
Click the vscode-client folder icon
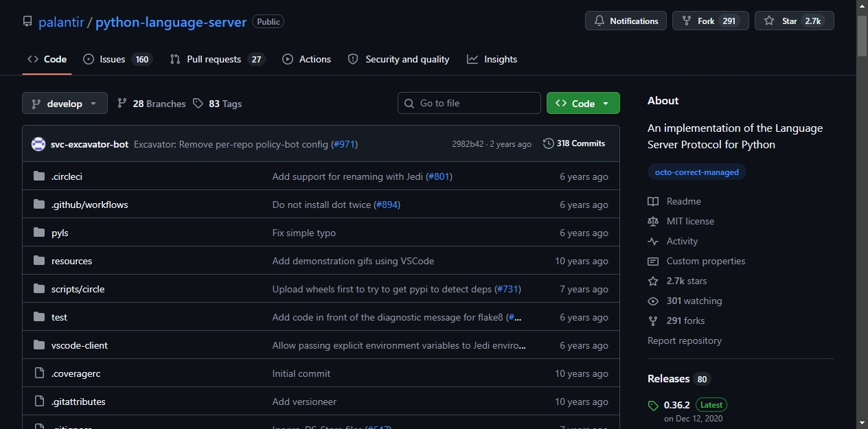(39, 345)
